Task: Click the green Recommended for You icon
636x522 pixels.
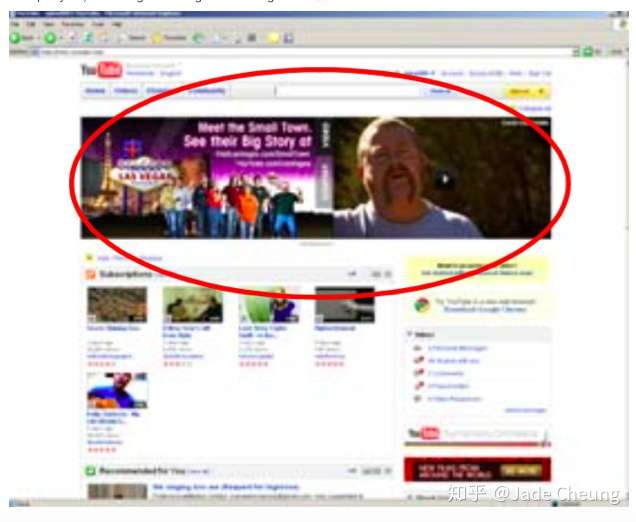Action: point(90,471)
